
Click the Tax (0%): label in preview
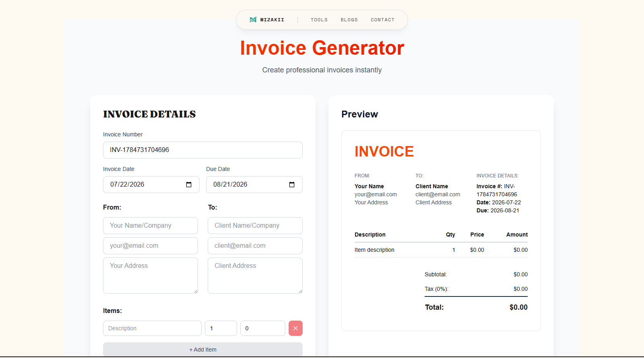436,289
